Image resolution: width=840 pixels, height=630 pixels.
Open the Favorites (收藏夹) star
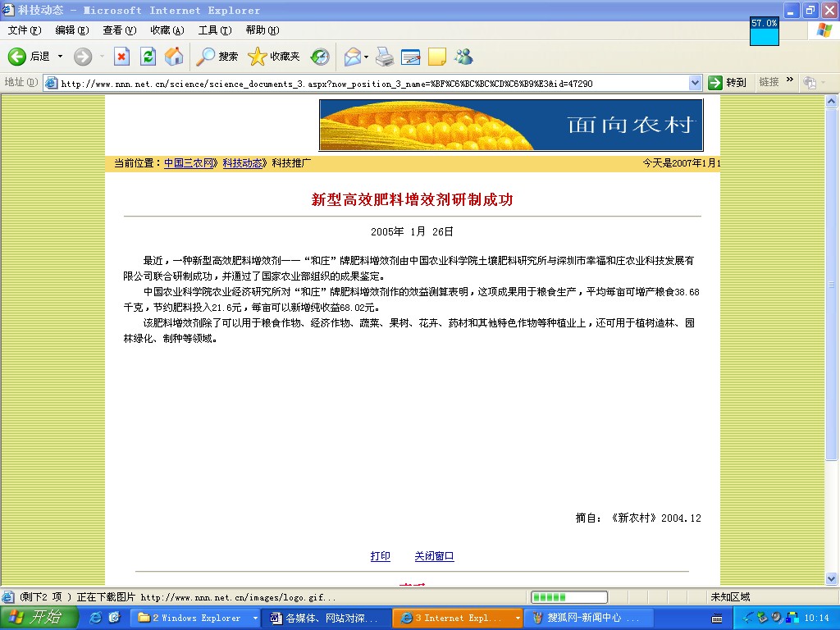click(274, 57)
